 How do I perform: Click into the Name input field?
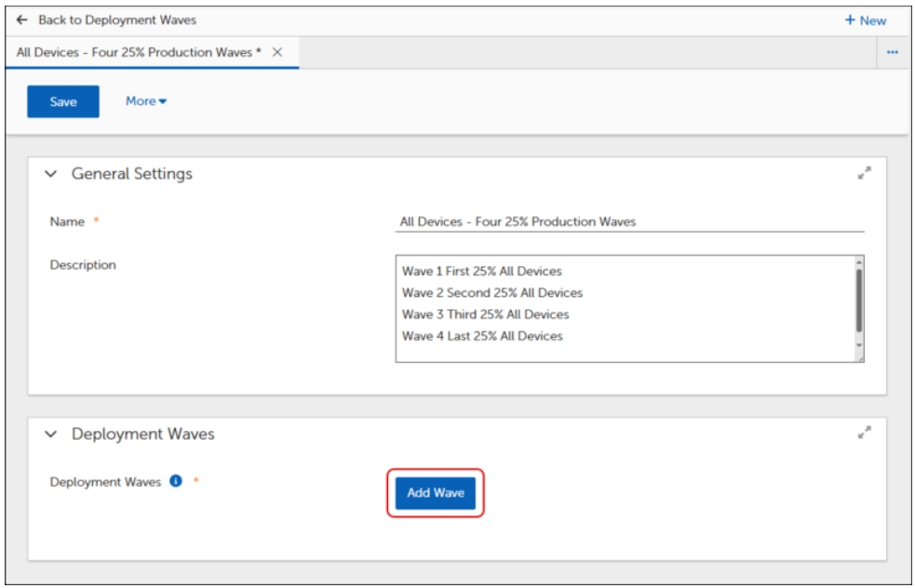[x=628, y=221]
